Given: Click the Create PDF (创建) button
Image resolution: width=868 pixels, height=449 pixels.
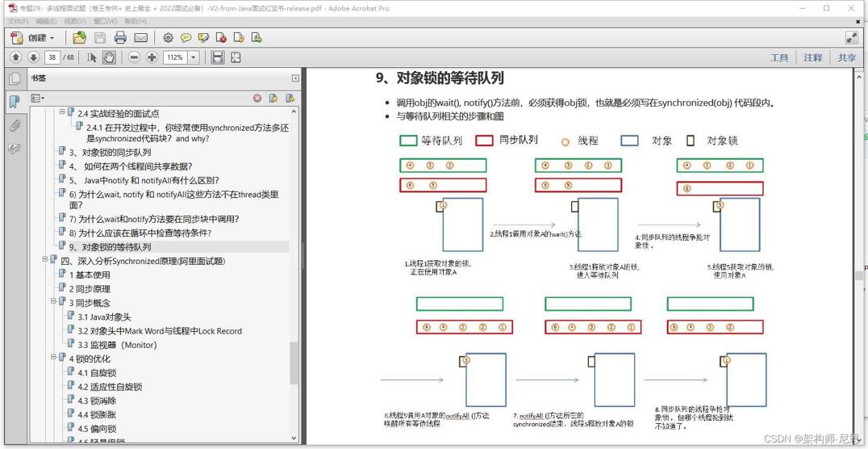Looking at the screenshot, I should 32,38.
